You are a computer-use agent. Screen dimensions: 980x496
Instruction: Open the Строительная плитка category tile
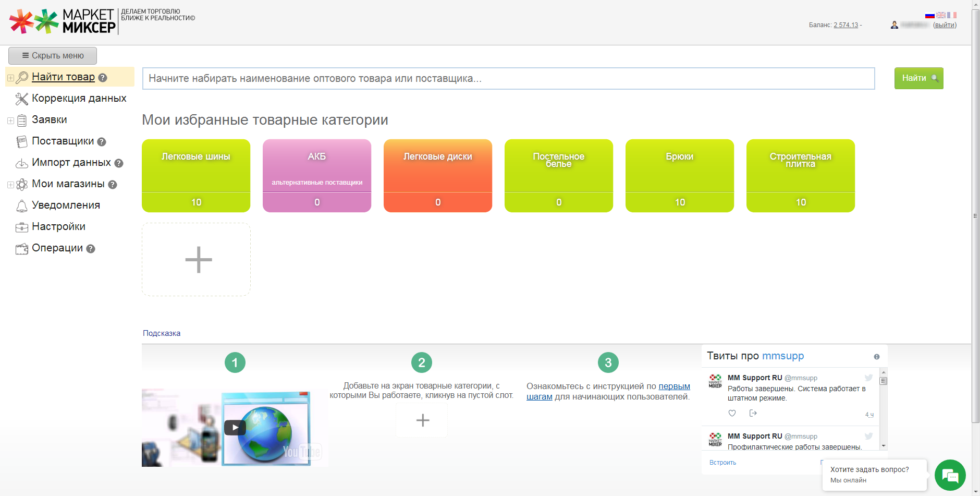point(801,176)
